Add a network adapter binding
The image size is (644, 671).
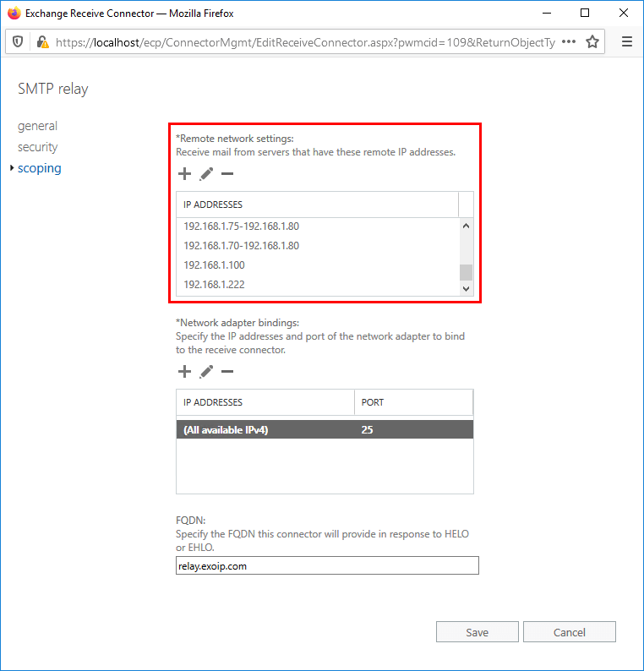point(185,371)
